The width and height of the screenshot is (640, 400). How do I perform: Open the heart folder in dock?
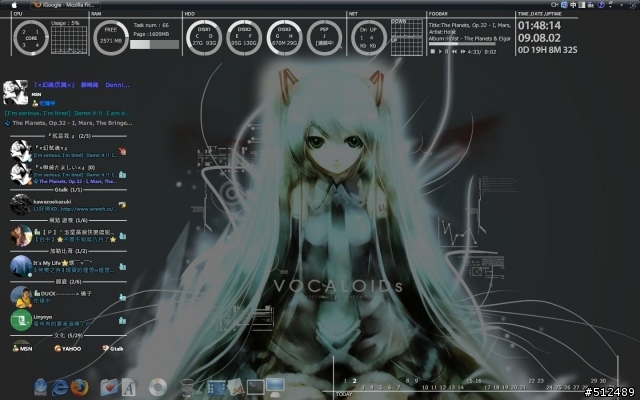pyautogui.click(x=109, y=387)
